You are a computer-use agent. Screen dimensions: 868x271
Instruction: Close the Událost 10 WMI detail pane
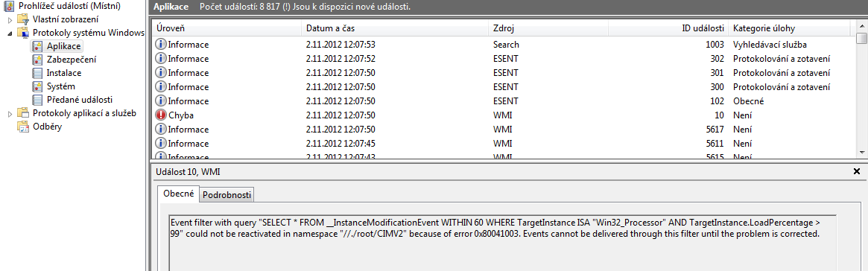[857, 173]
